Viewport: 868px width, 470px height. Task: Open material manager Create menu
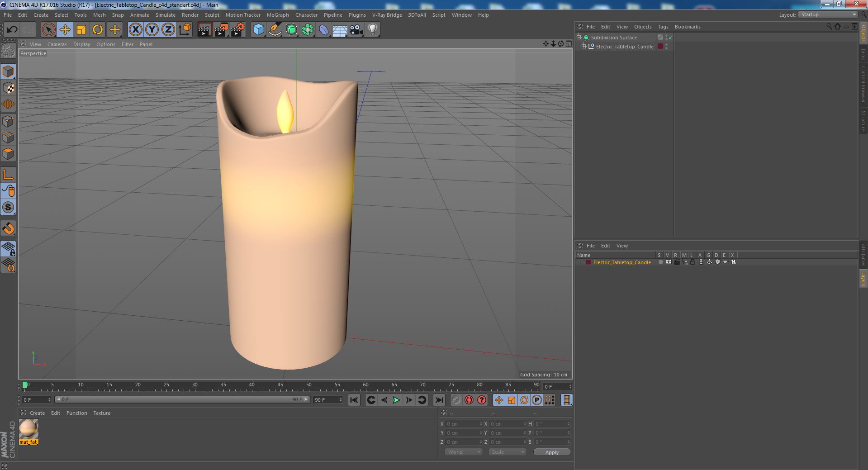pos(37,413)
